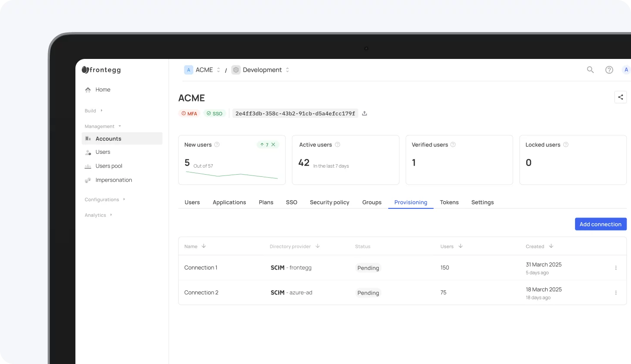Click the share icon button

point(621,97)
